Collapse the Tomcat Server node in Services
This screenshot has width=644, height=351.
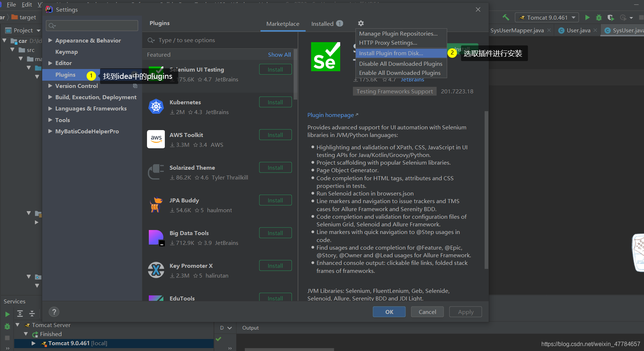click(17, 325)
